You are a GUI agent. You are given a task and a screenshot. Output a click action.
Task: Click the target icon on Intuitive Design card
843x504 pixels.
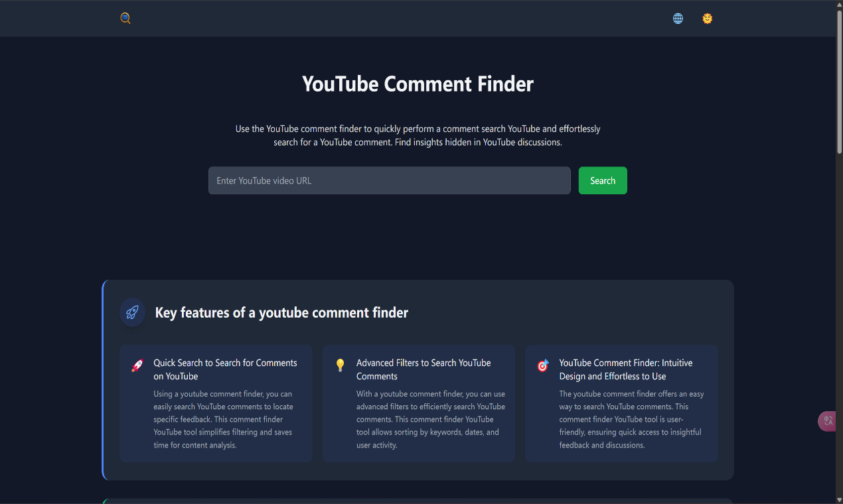click(543, 365)
